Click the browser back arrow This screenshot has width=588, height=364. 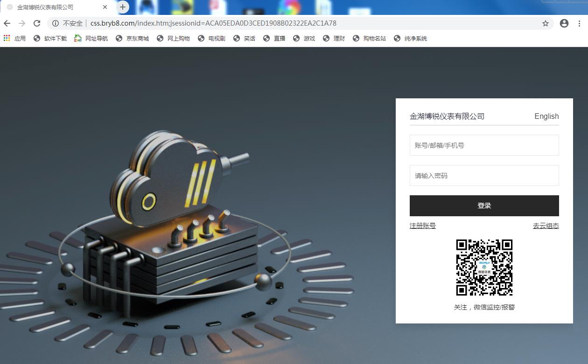point(7,23)
